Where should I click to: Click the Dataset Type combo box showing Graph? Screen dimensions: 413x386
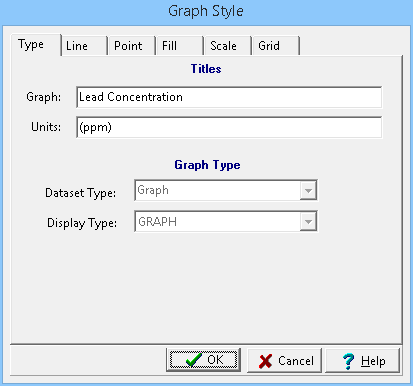pos(226,190)
